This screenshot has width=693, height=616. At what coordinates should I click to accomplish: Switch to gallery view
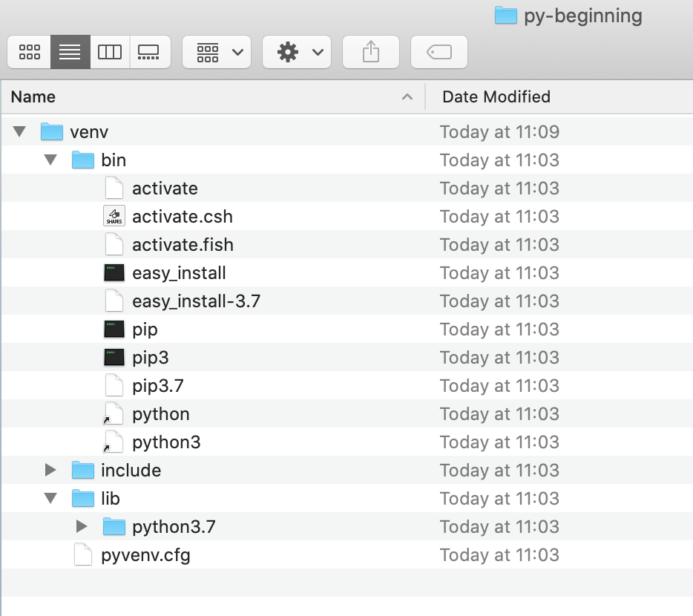(150, 52)
